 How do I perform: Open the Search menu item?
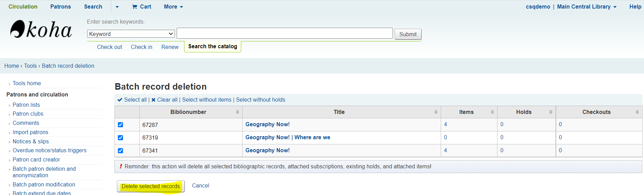pos(93,6)
